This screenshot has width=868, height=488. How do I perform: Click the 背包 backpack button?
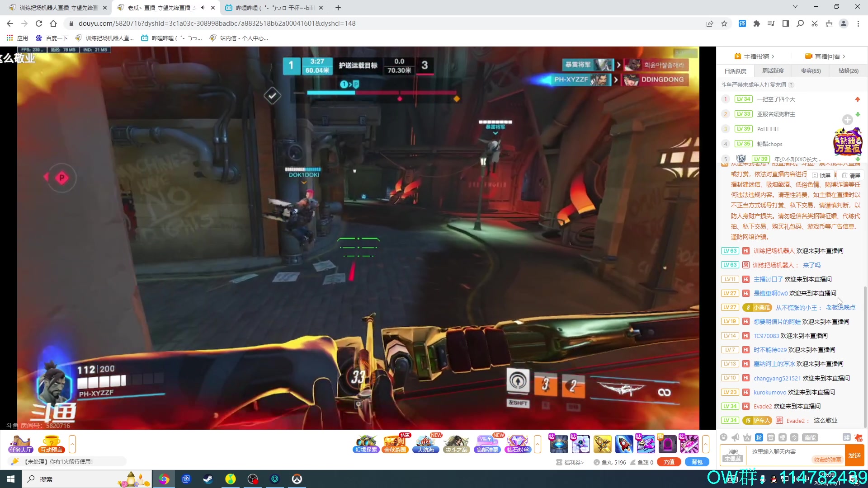(x=697, y=462)
